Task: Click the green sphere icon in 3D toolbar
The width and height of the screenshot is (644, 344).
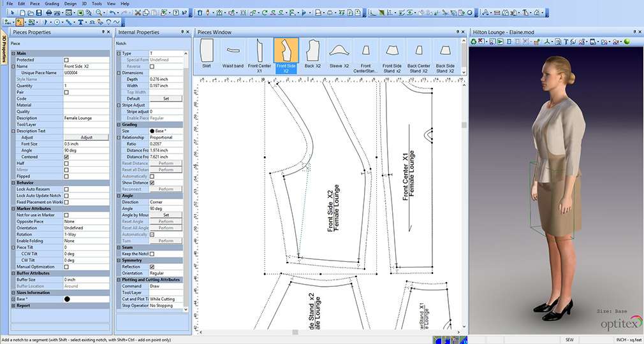Action: pyautogui.click(x=627, y=41)
